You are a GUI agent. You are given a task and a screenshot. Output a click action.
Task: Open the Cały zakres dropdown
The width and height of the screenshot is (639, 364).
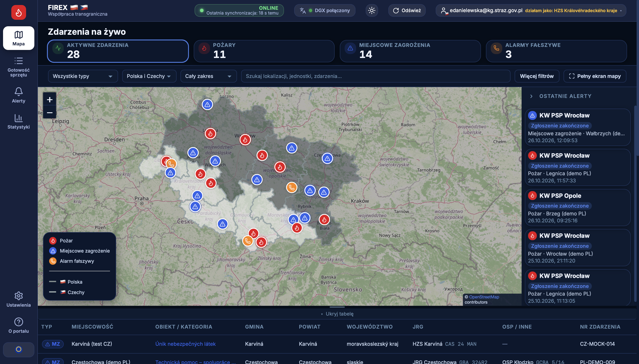(x=209, y=76)
